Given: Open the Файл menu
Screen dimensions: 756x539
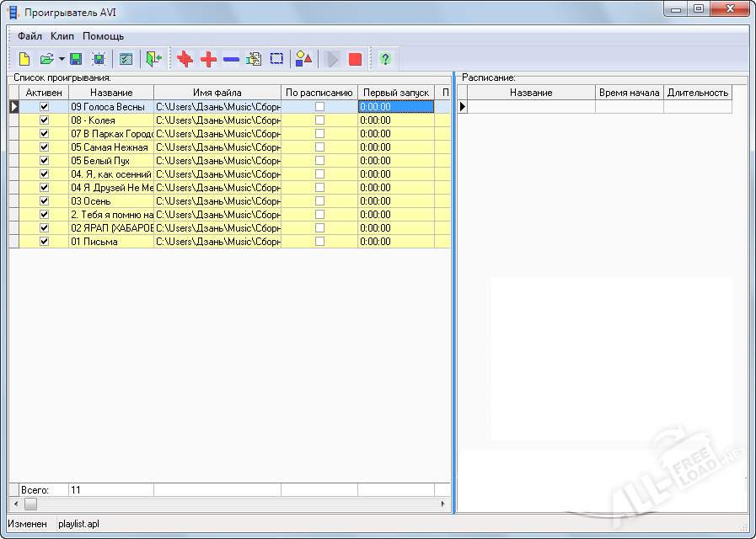Looking at the screenshot, I should (x=29, y=36).
